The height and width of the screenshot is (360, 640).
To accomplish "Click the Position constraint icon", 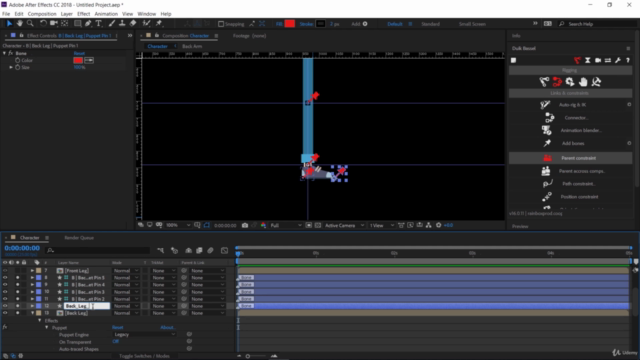I will coord(547,197).
